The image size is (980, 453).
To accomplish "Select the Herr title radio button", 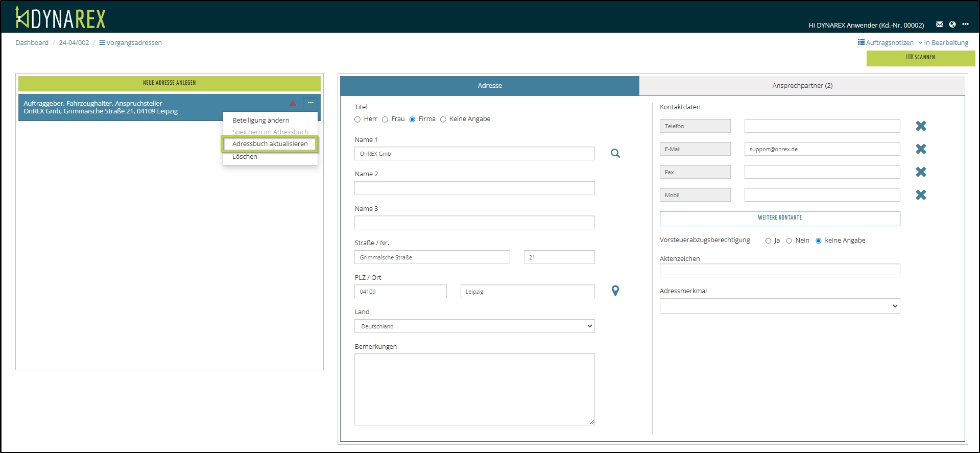I will 357,120.
